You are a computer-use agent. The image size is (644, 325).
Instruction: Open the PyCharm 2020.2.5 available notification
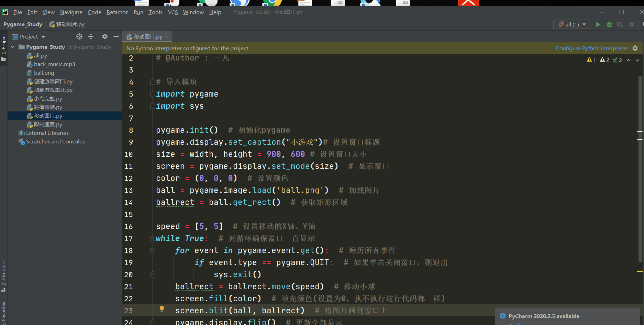(544, 316)
